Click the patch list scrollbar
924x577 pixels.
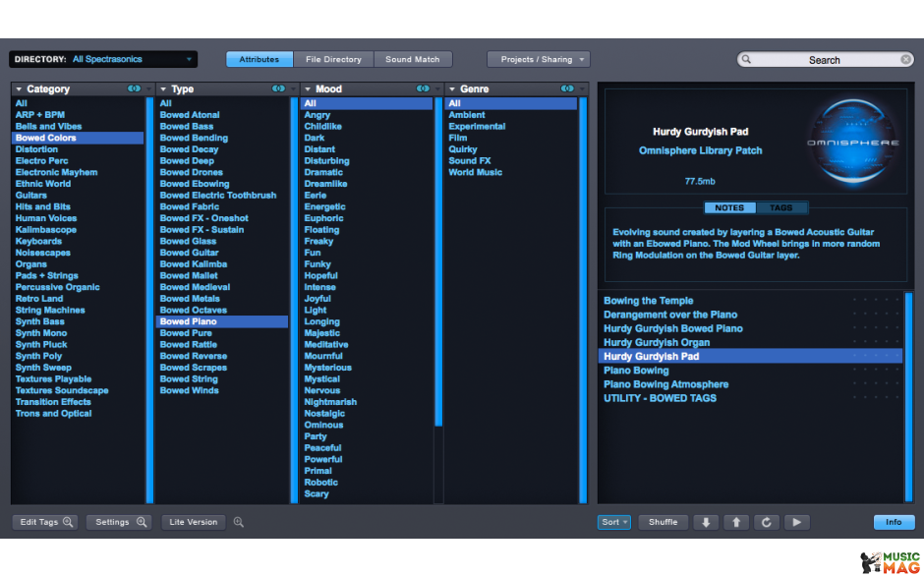(908, 397)
